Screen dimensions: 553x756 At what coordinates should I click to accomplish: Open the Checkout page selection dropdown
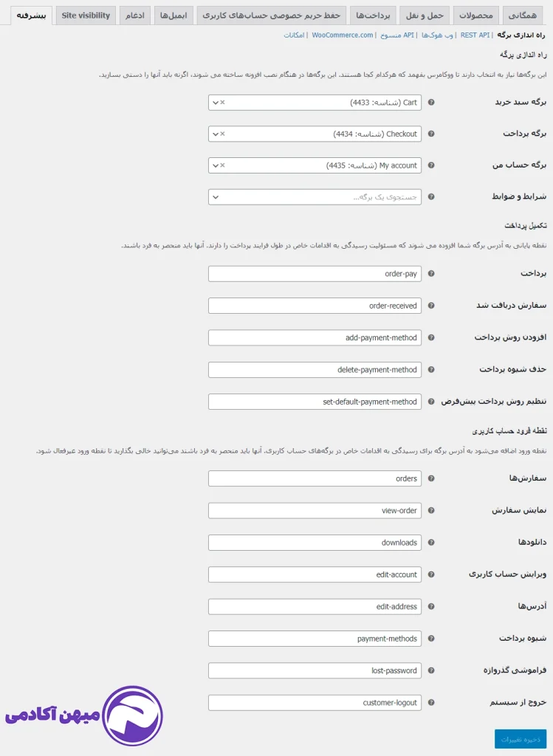pyautogui.click(x=215, y=134)
